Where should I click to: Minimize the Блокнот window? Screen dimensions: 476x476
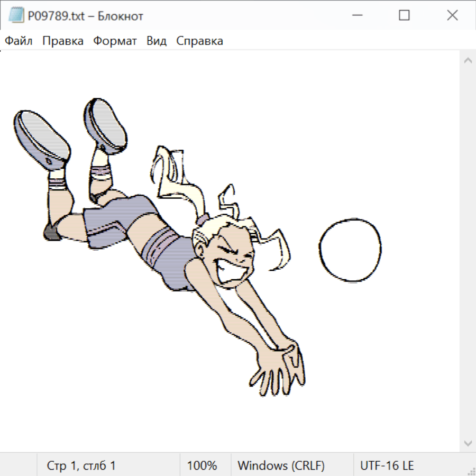356,16
